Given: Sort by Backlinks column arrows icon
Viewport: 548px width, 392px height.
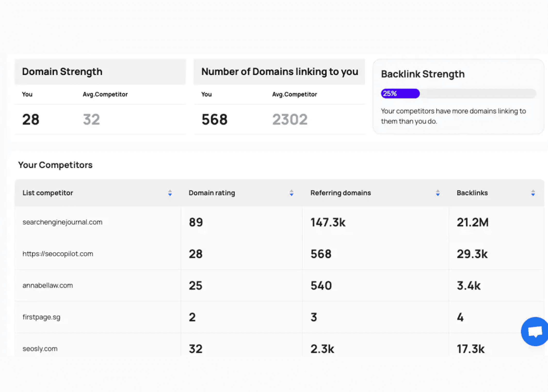Looking at the screenshot, I should point(533,193).
